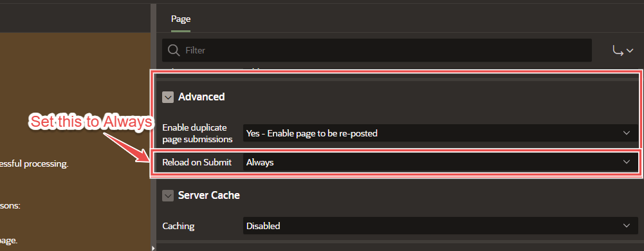Open the Go to Group arrow menu
The height and width of the screenshot is (251, 644).
pyautogui.click(x=623, y=51)
